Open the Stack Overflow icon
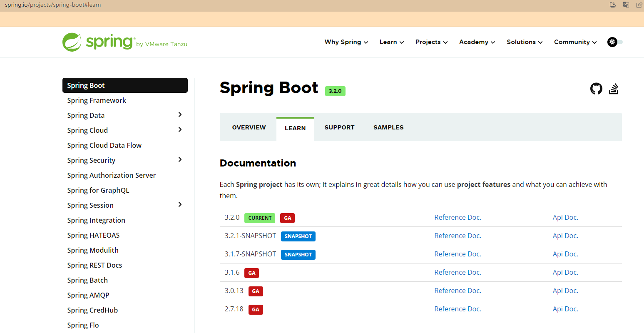 [x=614, y=89]
